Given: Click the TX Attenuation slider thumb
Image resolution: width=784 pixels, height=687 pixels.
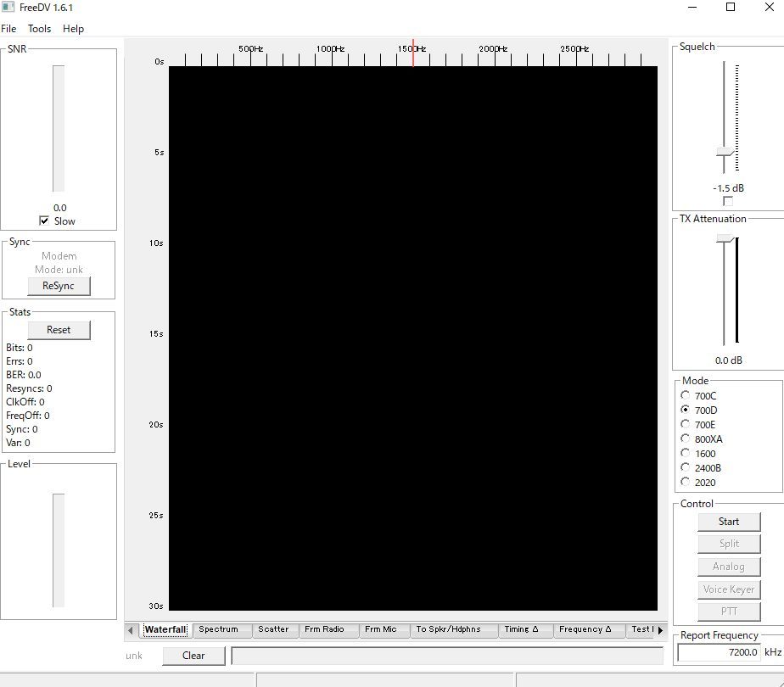Looking at the screenshot, I should (725, 239).
